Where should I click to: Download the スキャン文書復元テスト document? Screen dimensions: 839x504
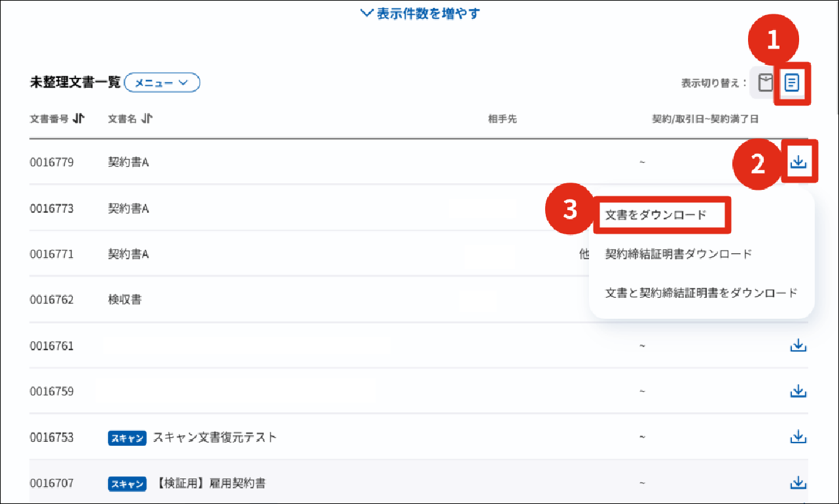798,437
